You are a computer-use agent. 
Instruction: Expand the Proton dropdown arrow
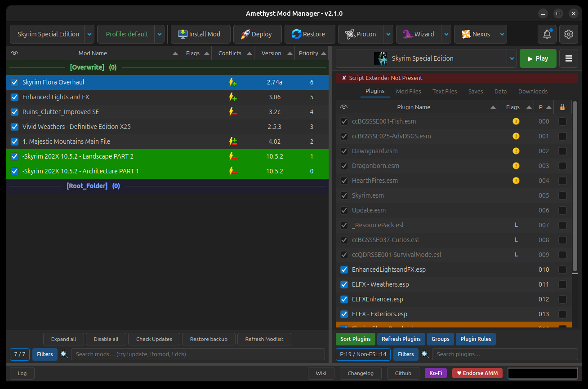tap(388, 34)
